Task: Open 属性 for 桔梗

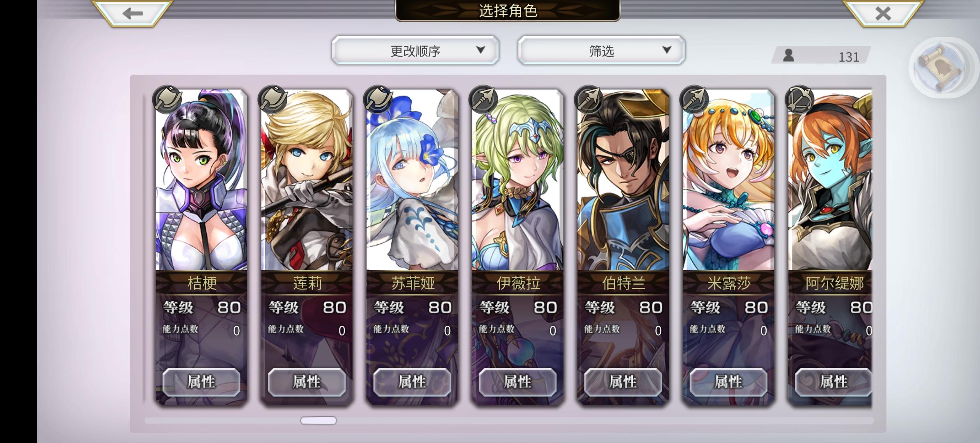Action: tap(201, 382)
